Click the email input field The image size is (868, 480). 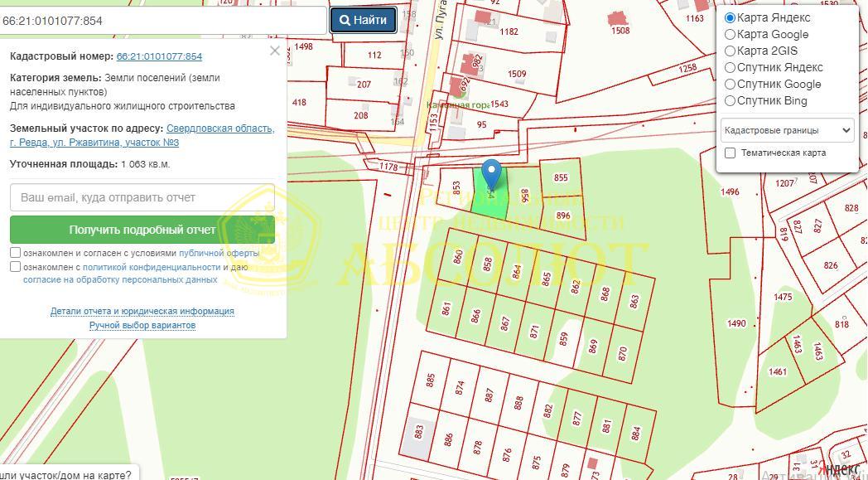142,197
